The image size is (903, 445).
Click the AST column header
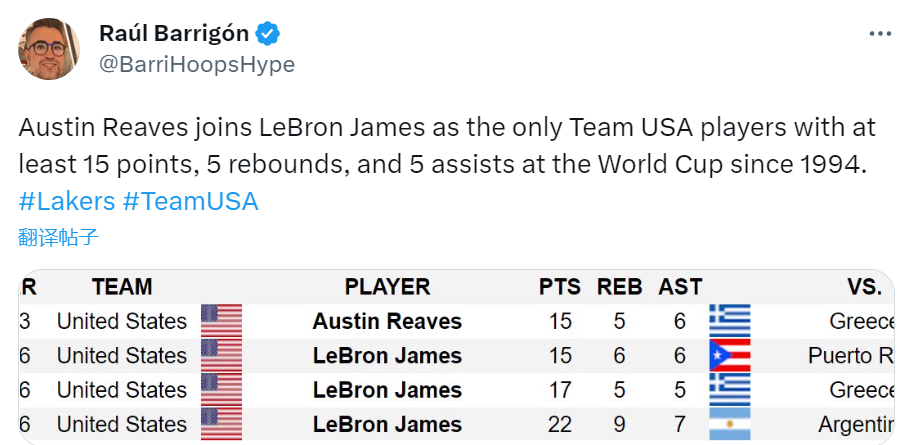680,287
